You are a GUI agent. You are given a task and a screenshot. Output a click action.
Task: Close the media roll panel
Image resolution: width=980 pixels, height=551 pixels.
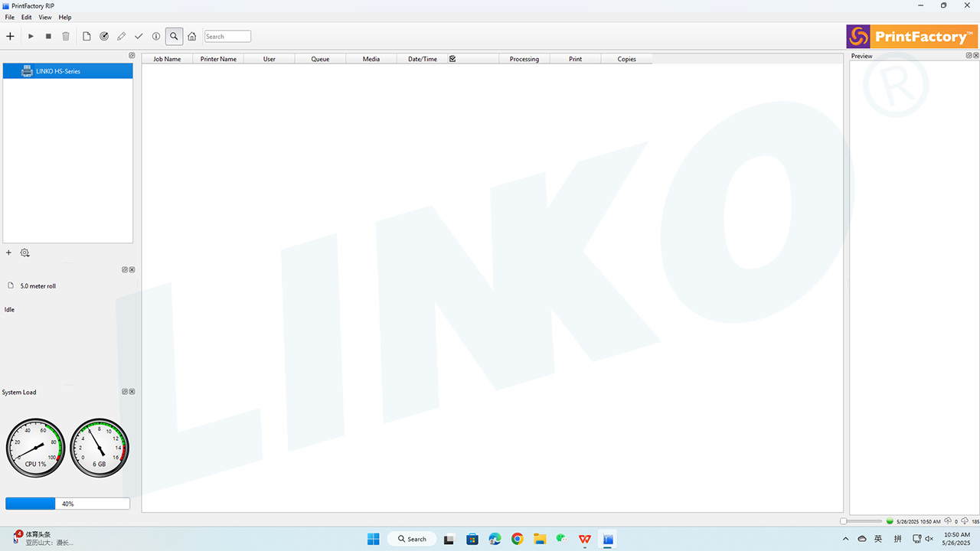click(132, 269)
